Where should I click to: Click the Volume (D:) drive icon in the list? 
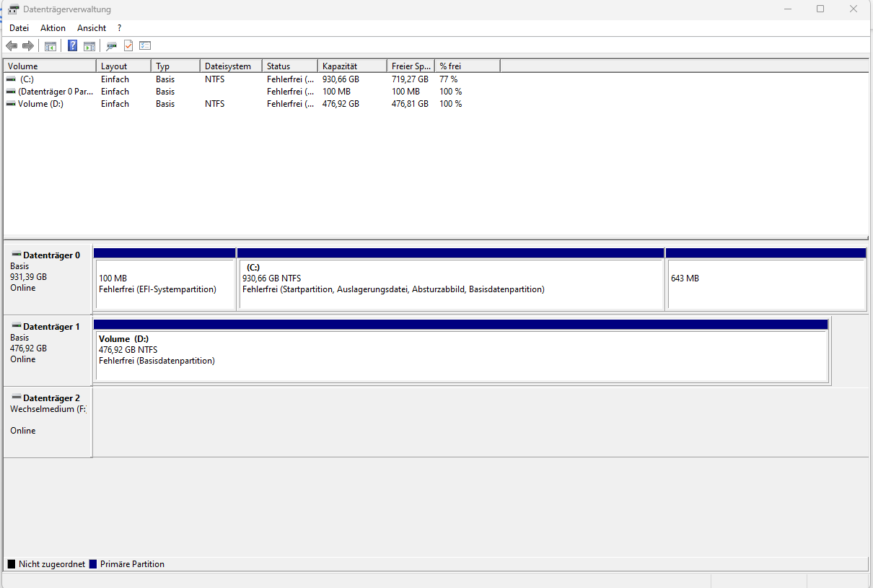(x=10, y=103)
